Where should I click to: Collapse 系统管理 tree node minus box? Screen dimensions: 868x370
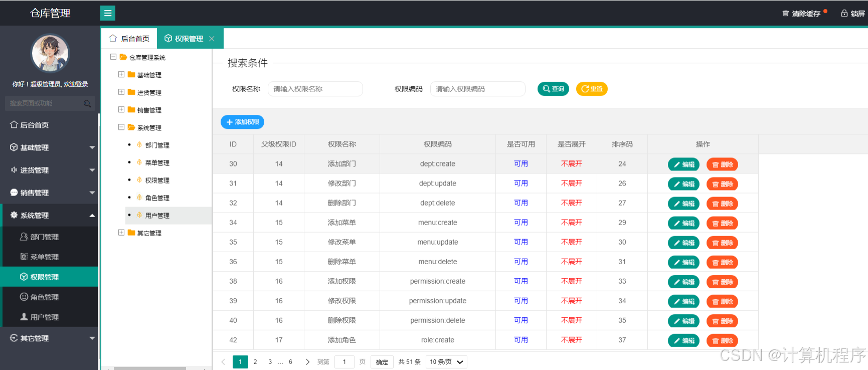coord(121,127)
